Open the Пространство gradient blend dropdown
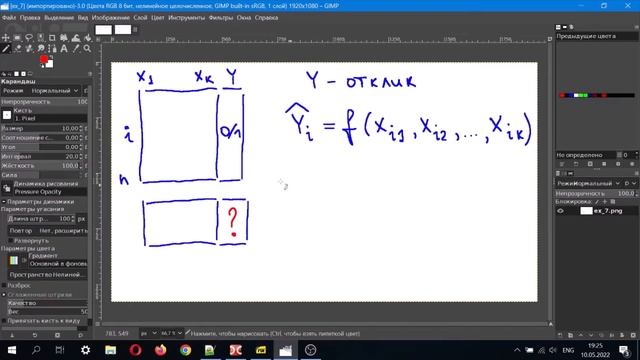Screen dimensions: 640x360 click(47, 275)
